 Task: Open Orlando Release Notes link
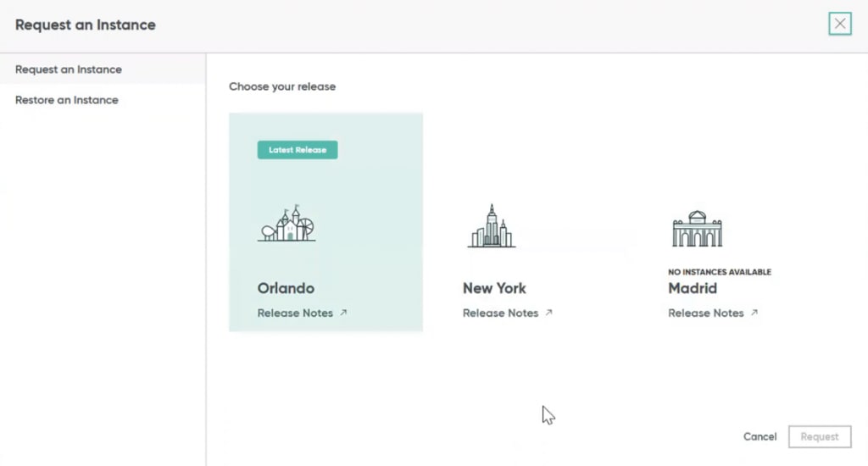click(303, 313)
